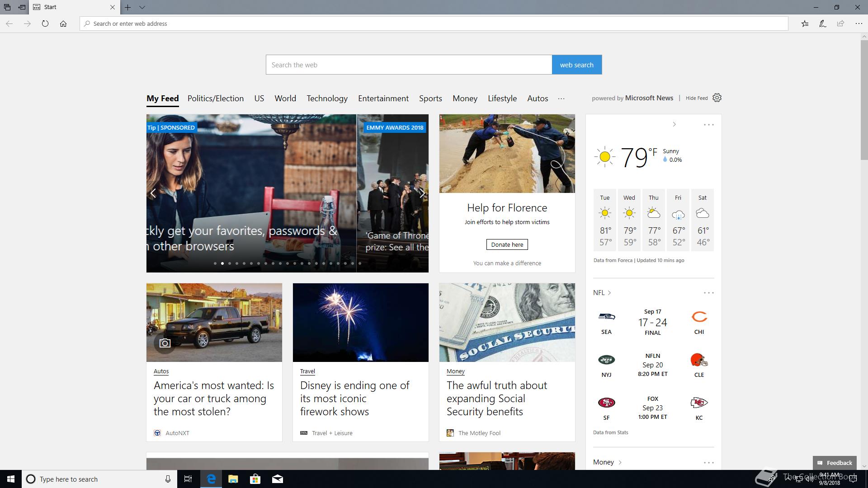
Task: Open the weather card options menu
Action: [708, 125]
